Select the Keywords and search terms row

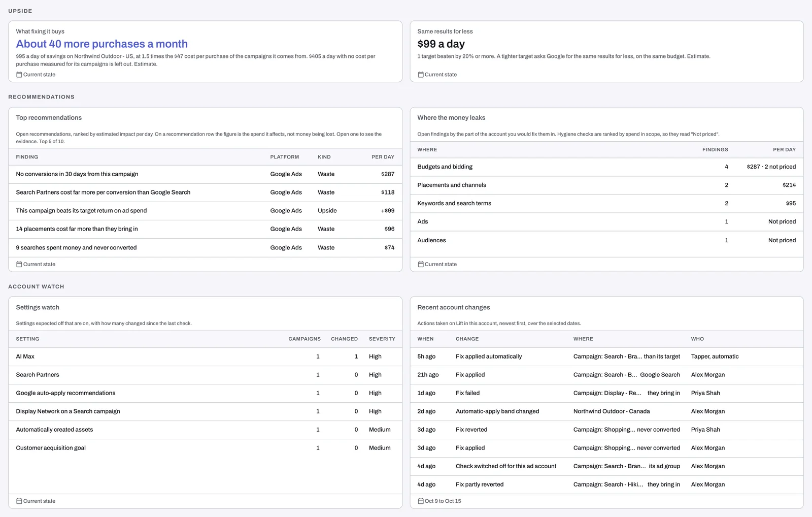coord(606,203)
